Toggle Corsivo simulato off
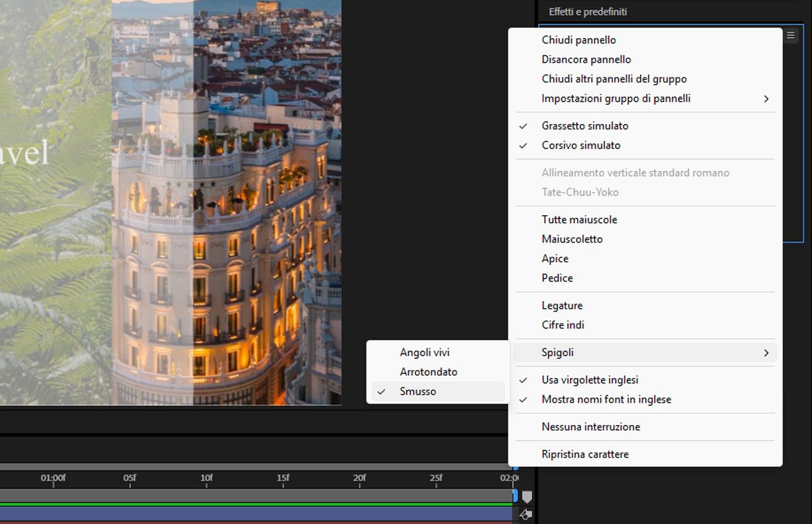The image size is (812, 524). tap(580, 146)
